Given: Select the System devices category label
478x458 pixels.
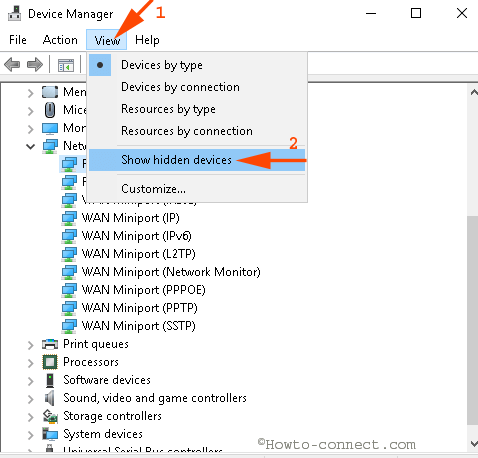Looking at the screenshot, I should [x=103, y=434].
